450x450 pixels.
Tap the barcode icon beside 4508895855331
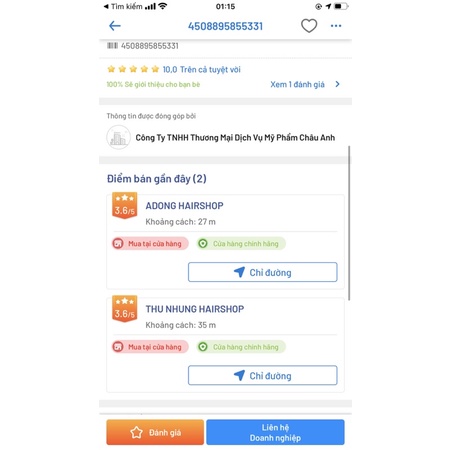[112, 46]
